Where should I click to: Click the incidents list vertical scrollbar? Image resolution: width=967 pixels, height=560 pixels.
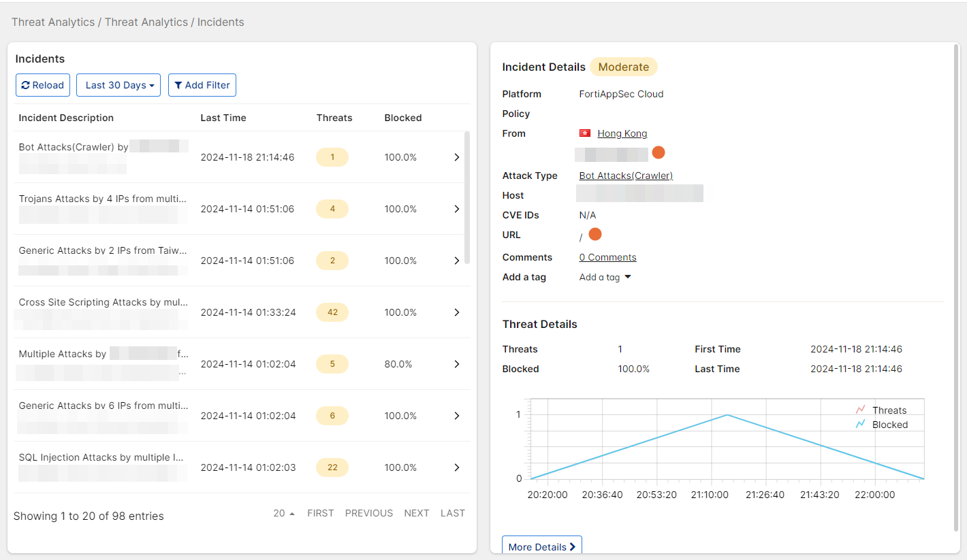point(466,197)
